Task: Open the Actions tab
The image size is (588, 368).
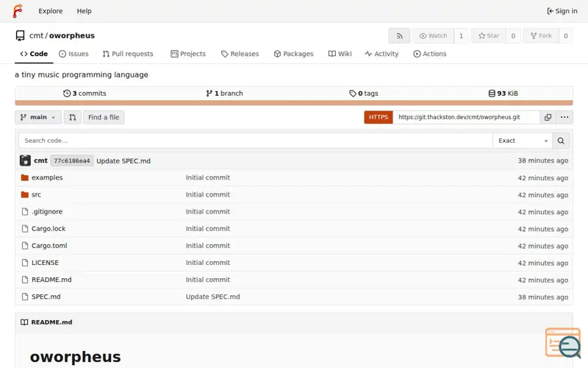Action: 430,54
